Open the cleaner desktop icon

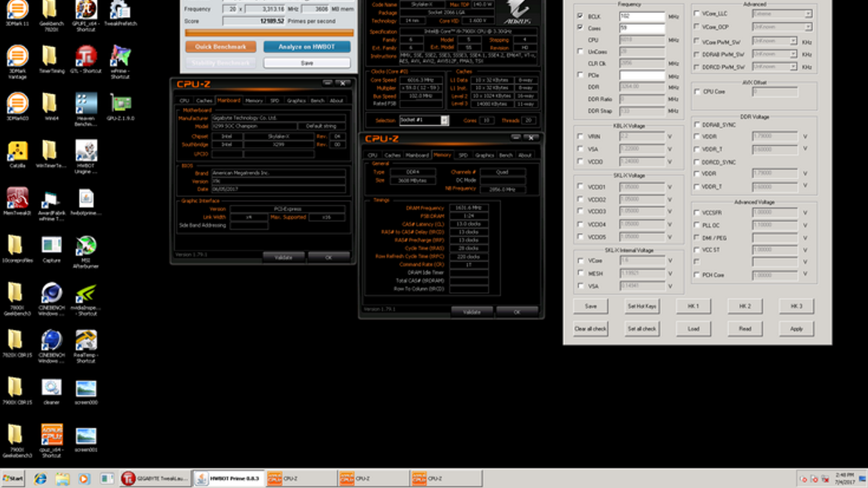coord(52,392)
